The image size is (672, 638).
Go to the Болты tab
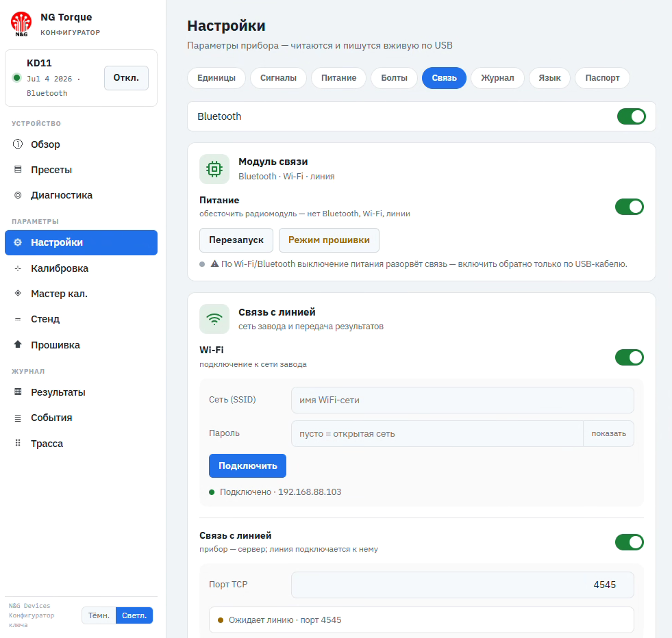(395, 78)
